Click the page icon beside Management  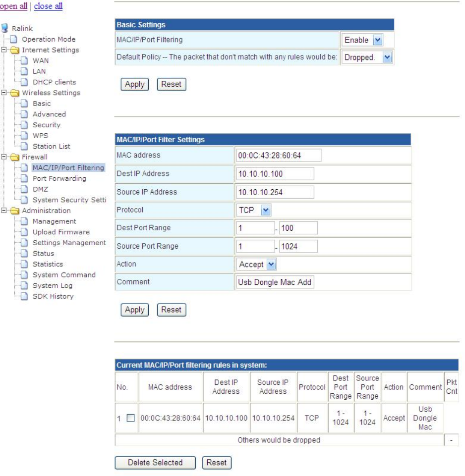coord(24,221)
